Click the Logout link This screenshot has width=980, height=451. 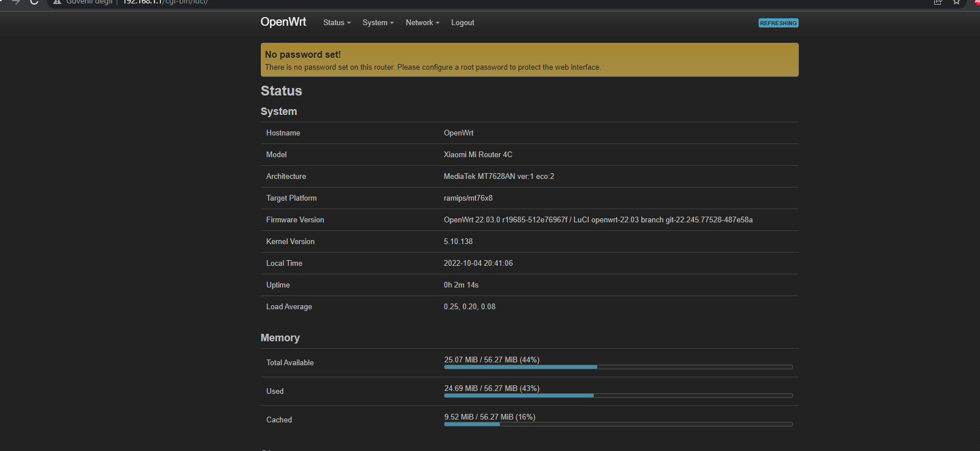tap(462, 23)
